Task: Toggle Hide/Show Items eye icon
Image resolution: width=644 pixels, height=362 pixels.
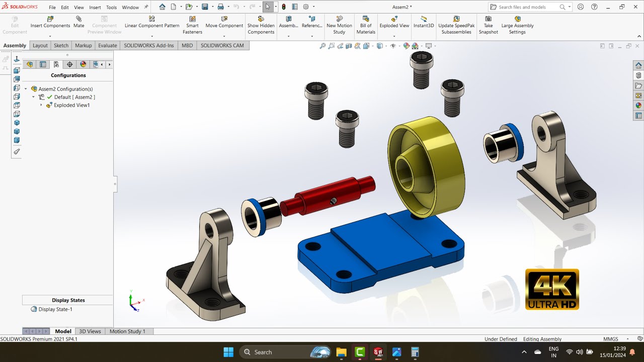Action: tap(393, 46)
